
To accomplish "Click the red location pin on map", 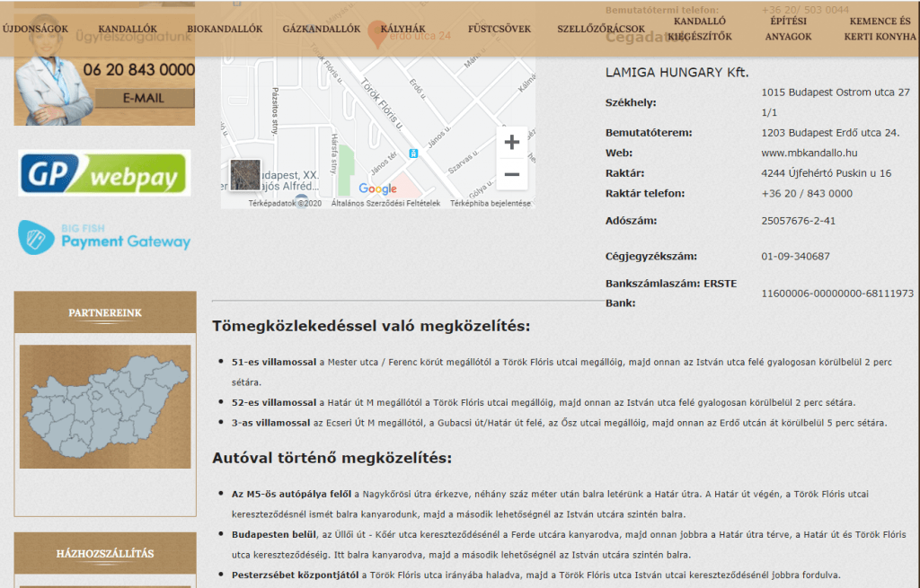I will tap(376, 34).
